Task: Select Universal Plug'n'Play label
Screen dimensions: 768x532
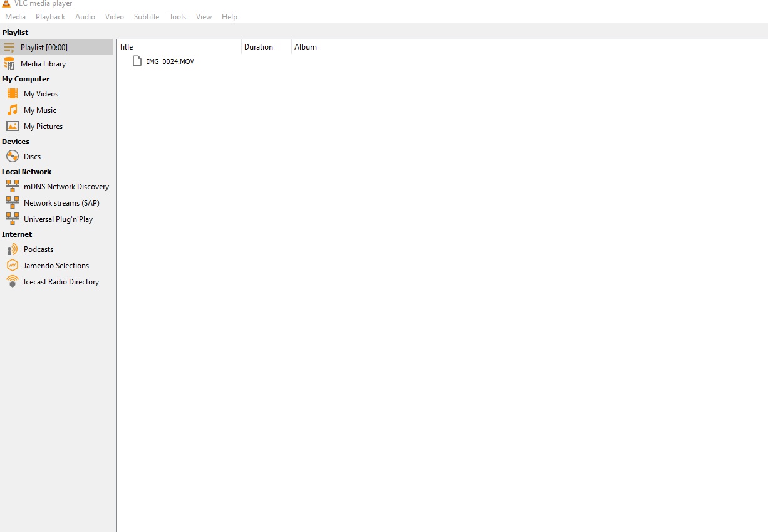Action: point(58,219)
